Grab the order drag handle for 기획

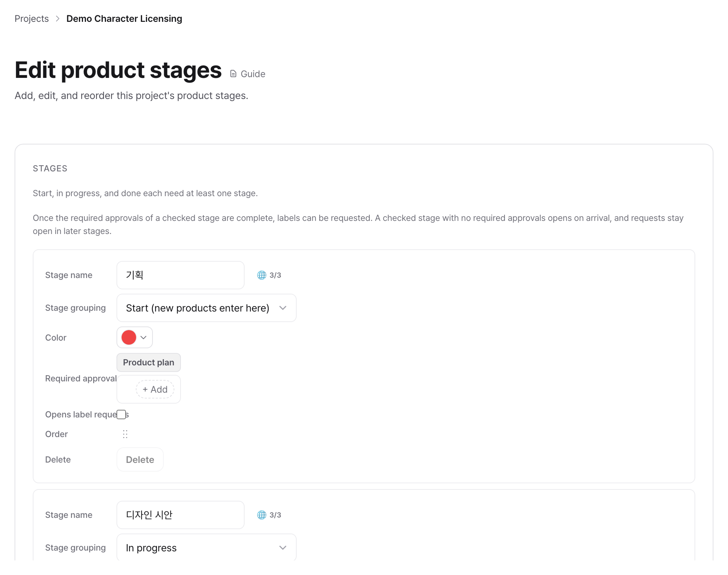125,434
